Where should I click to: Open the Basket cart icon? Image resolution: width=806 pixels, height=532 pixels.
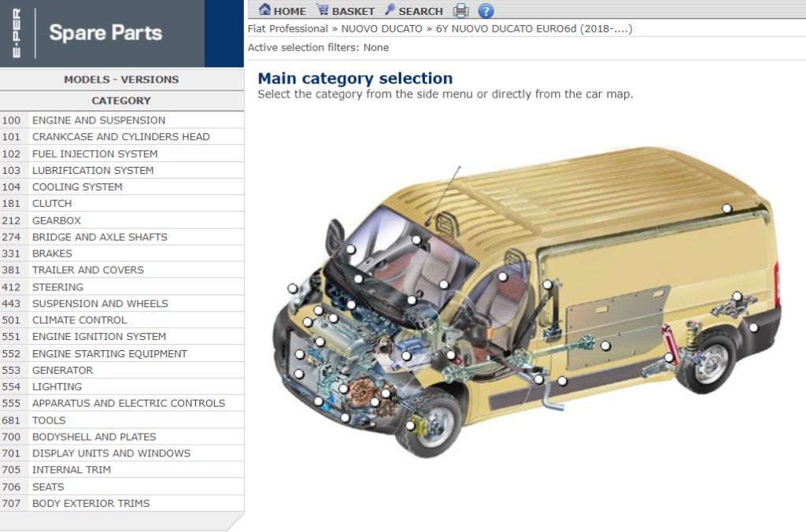(x=322, y=9)
